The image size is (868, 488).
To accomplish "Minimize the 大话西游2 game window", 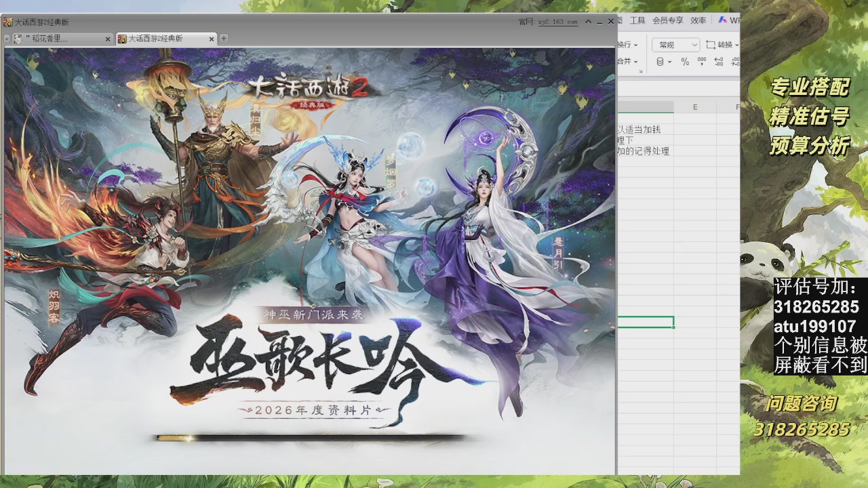I will pos(599,22).
